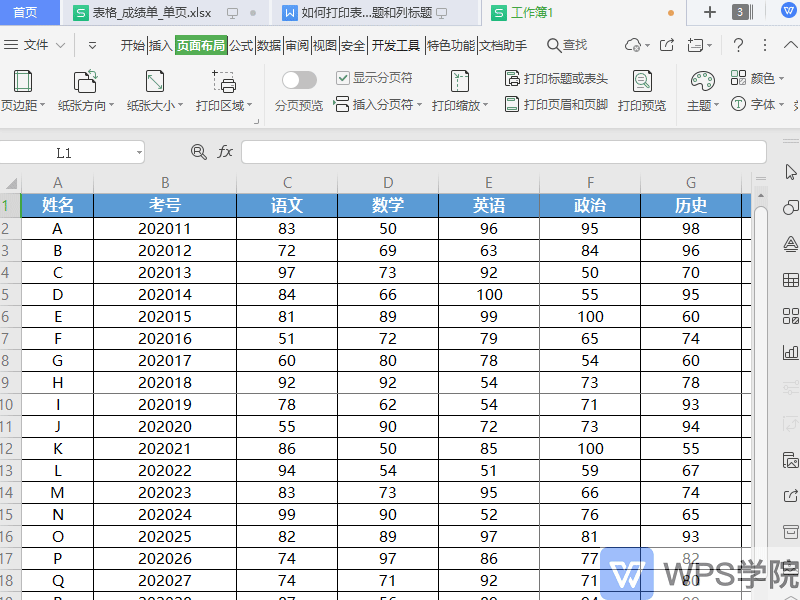This screenshot has height=600, width=800.
Task: Select column B header
Action: tap(165, 183)
